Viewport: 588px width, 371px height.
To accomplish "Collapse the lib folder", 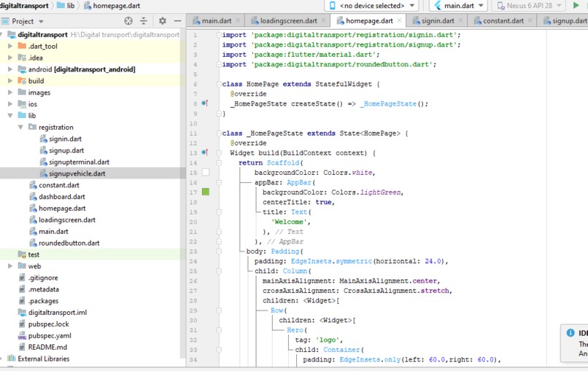I will tap(10, 116).
